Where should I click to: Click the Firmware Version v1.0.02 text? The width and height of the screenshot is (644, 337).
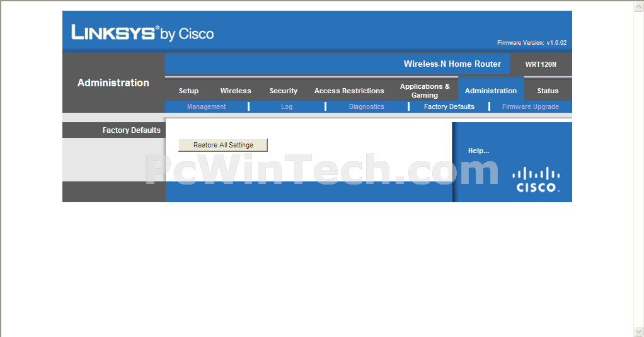531,43
